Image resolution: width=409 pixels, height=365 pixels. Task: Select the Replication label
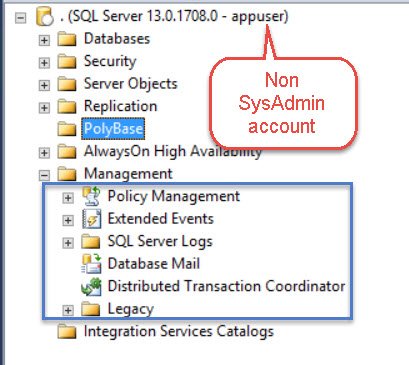pos(121,106)
